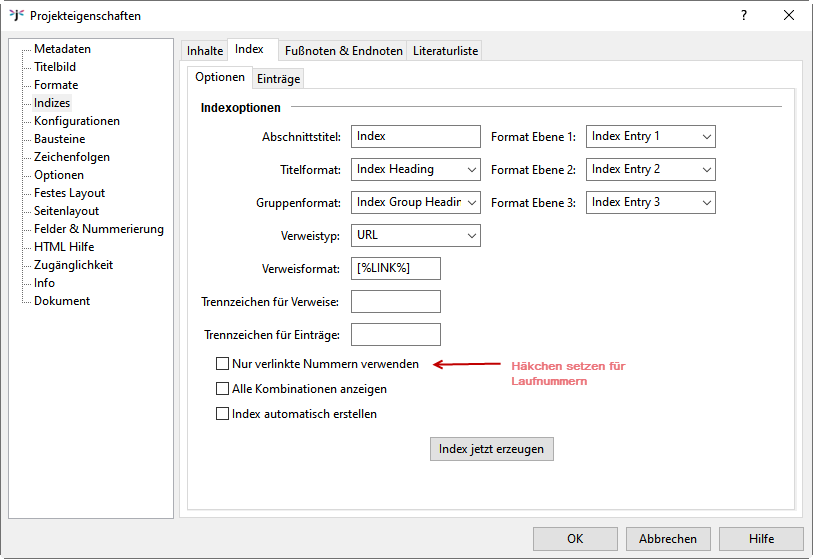Image resolution: width=813 pixels, height=559 pixels.
Task: Toggle 'Alle Kombinationen anzeigen' checkbox
Action: tap(223, 389)
